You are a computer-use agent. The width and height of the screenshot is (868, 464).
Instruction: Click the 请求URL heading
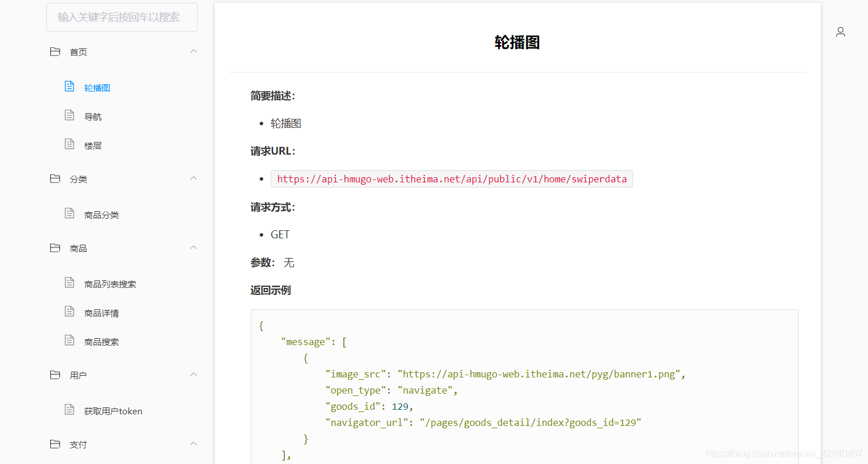[273, 151]
